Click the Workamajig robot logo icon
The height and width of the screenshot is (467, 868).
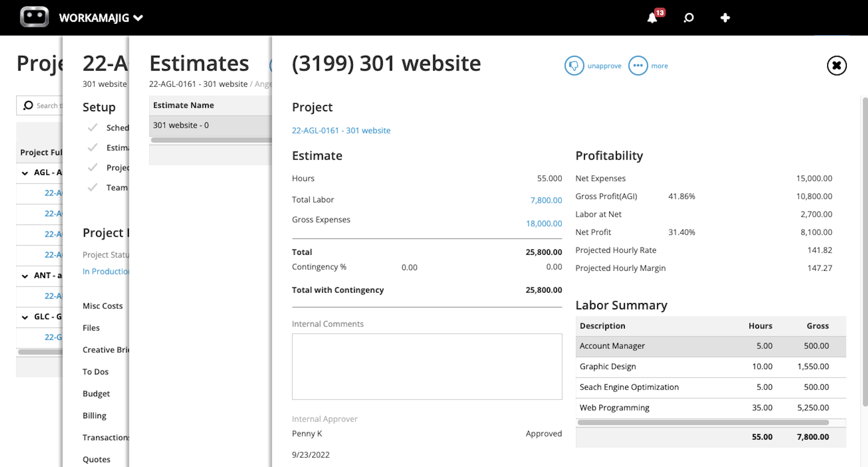35,17
